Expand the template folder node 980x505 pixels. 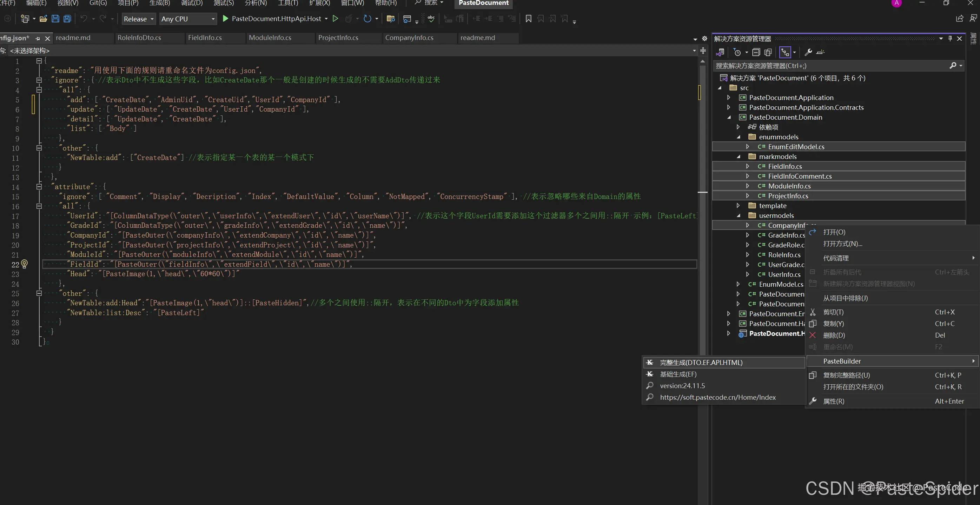tap(738, 205)
